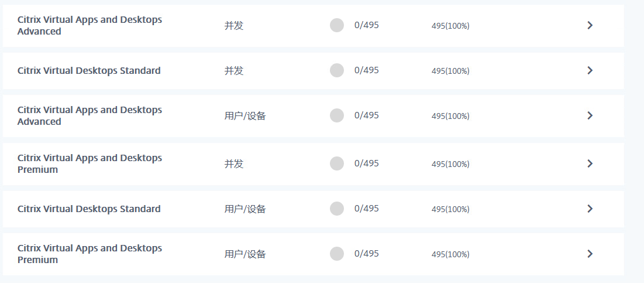The width and height of the screenshot is (644, 283).
Task: Expand the user/device (用户/设备) Apps and Desktops Advanced chevron
Action: (590, 115)
